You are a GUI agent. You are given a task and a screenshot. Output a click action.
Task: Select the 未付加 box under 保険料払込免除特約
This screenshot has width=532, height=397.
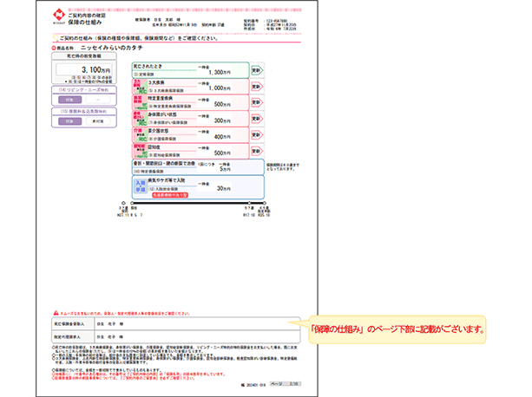tap(98, 121)
